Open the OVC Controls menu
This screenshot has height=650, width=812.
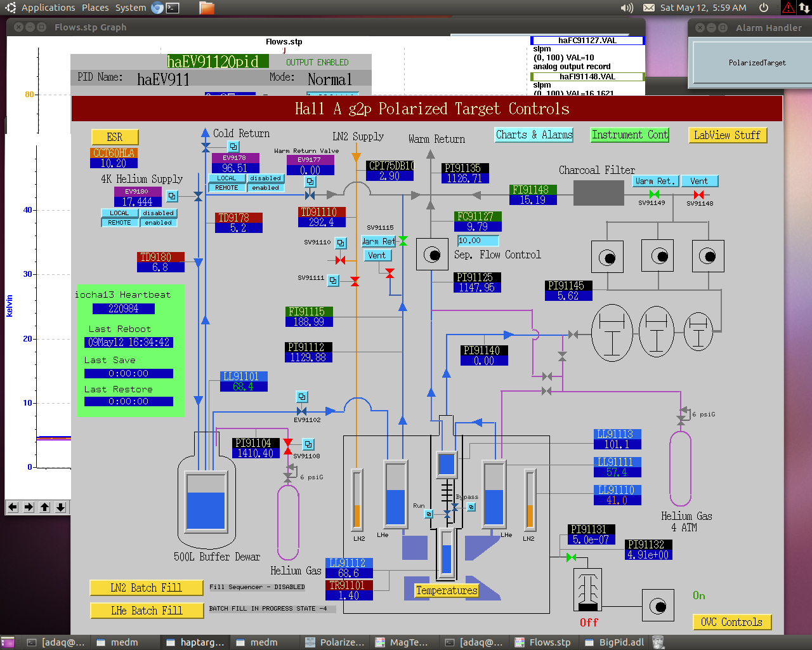point(731,622)
